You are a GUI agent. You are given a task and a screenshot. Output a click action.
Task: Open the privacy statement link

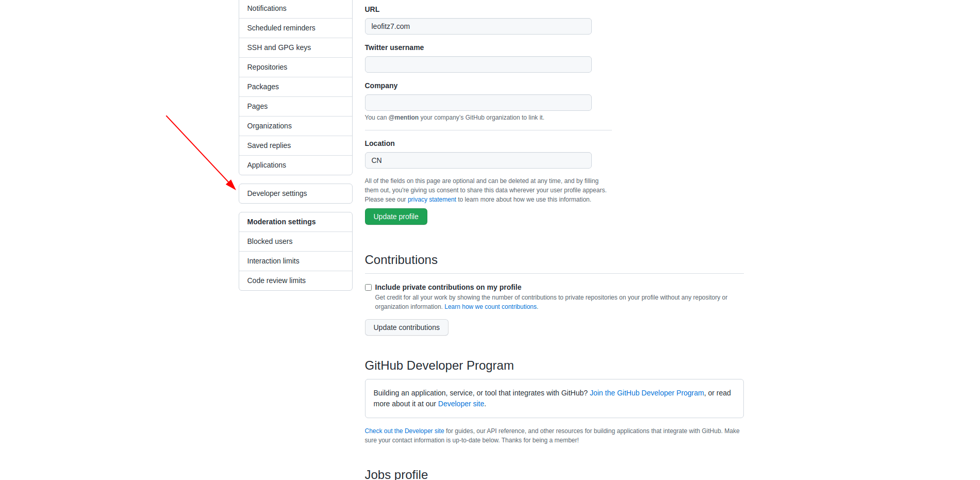[x=431, y=200]
